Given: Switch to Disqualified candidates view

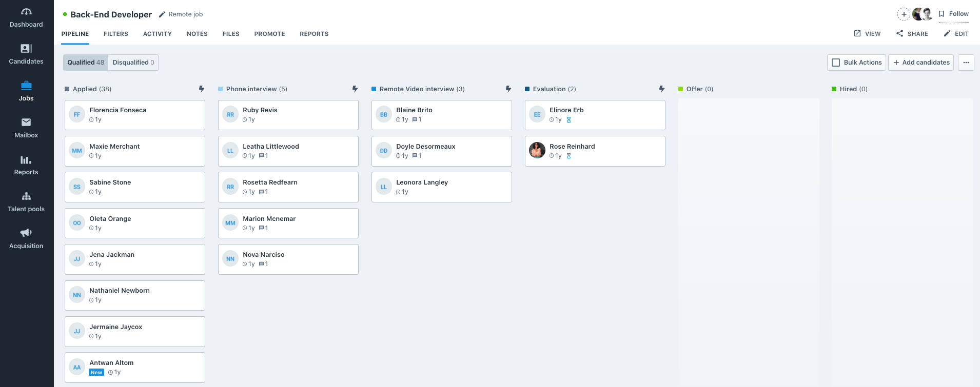Looking at the screenshot, I should tap(133, 63).
